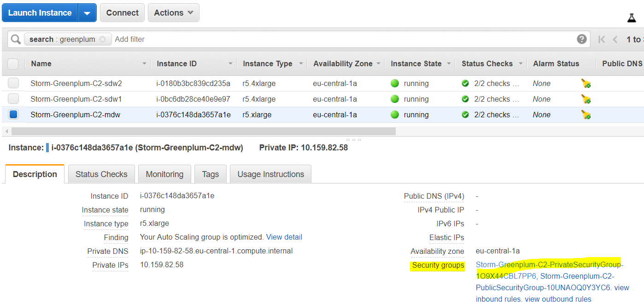Click the Private DNS hostname value

[217, 251]
